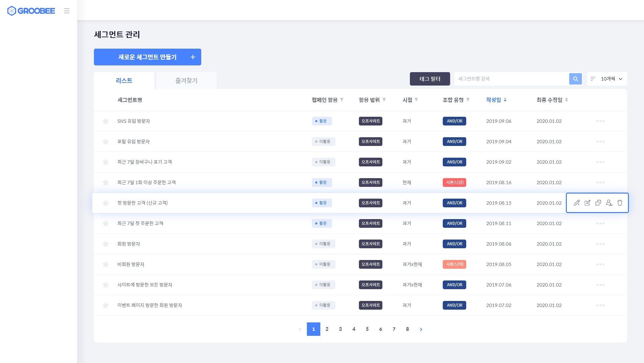
Task: Favorite the 비회원 방문자 row
Action: tap(106, 264)
